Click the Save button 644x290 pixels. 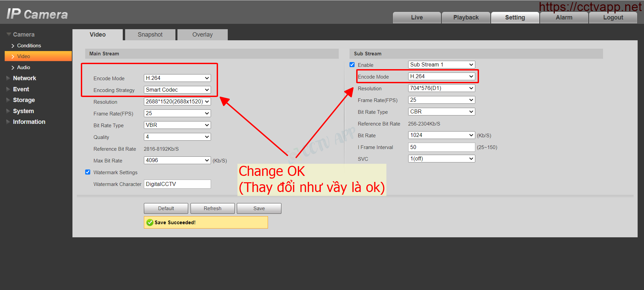coord(259,208)
